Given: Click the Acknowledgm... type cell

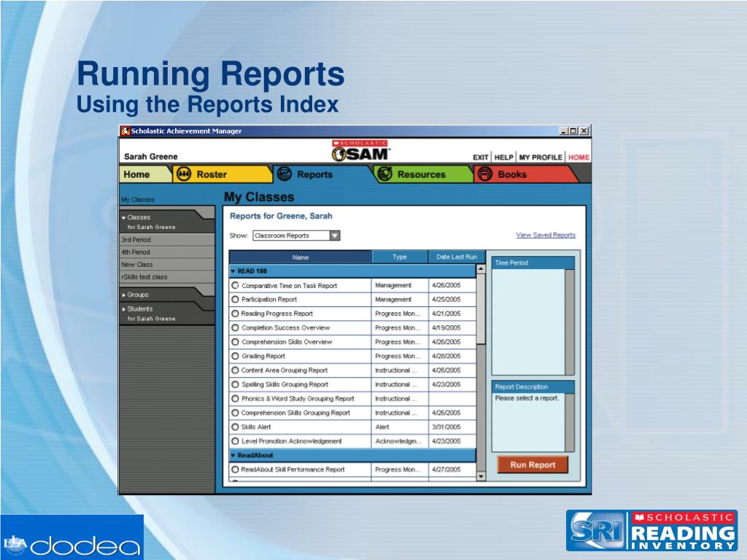Looking at the screenshot, I should [398, 441].
